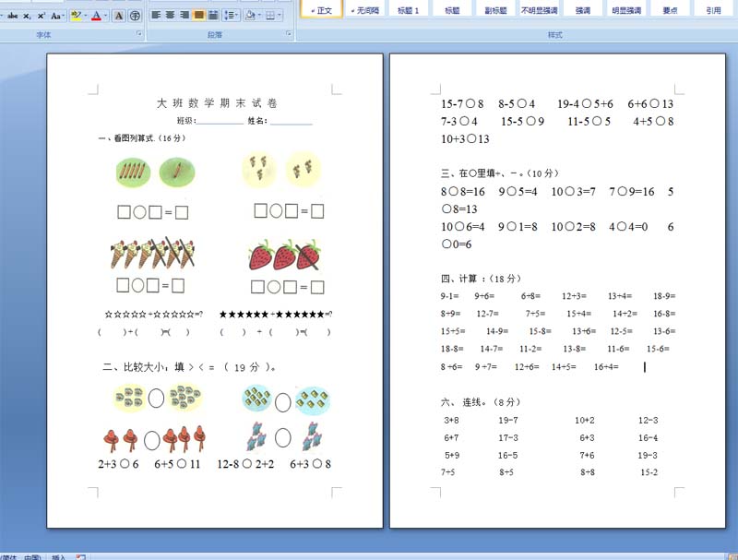Click the 3+8 matching item
This screenshot has height=560, width=738.
(x=451, y=421)
